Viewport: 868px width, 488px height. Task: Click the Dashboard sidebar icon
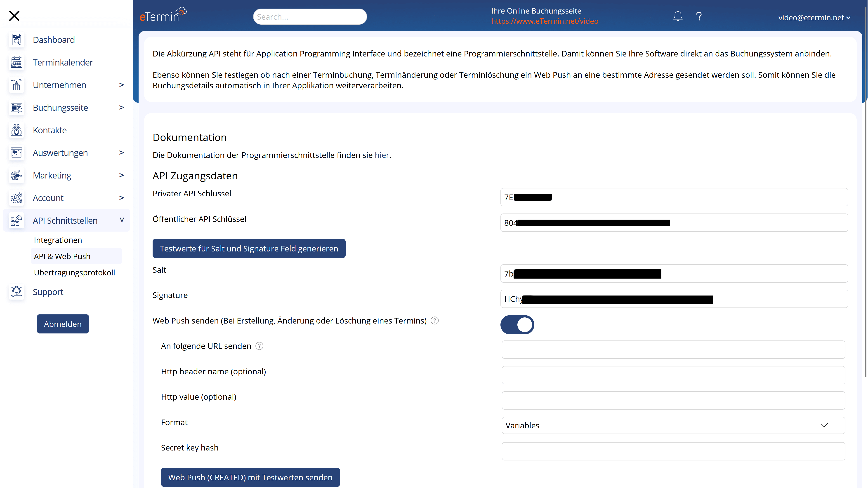pos(16,40)
